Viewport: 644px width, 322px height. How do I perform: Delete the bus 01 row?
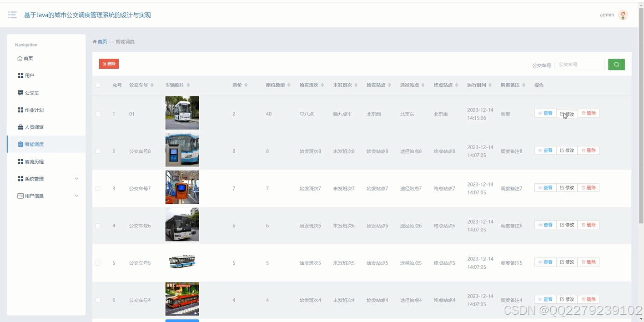589,113
